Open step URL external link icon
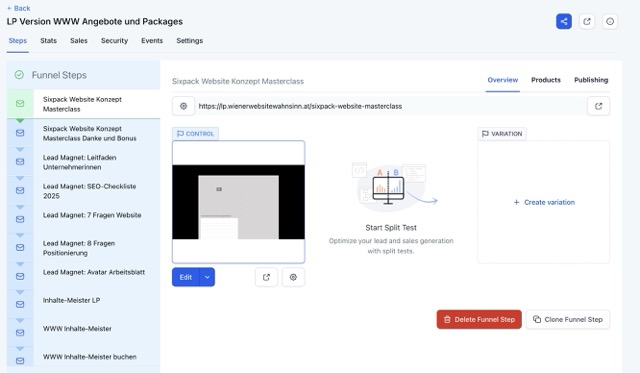Viewport: 640px width, 373px height. (x=598, y=106)
